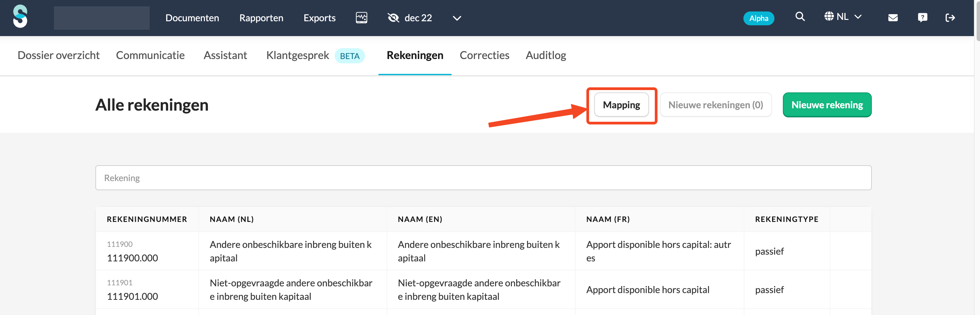Click the Alpha badge
Screen dimensions: 980x315
[759, 18]
